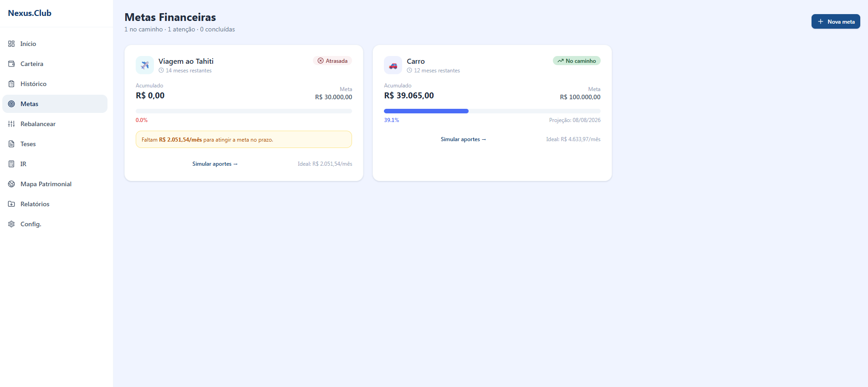Viewport: 868px width, 387px height.
Task: Click the airplane icon on Tahiti goal
Action: pyautogui.click(x=145, y=65)
